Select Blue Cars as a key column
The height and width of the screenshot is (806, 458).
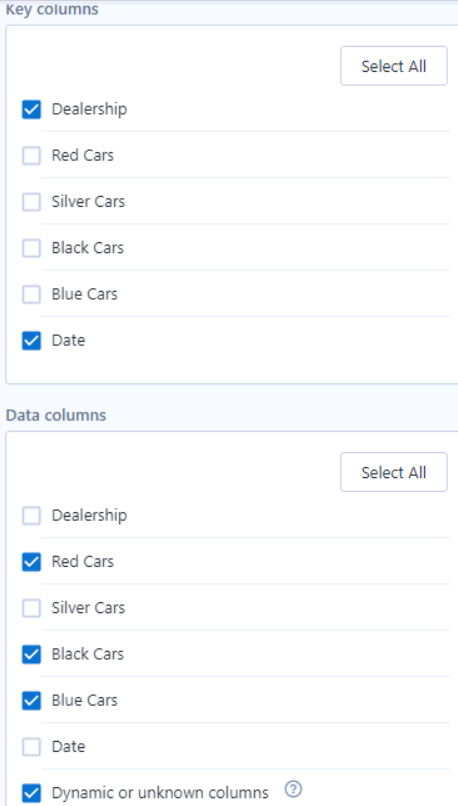point(31,295)
